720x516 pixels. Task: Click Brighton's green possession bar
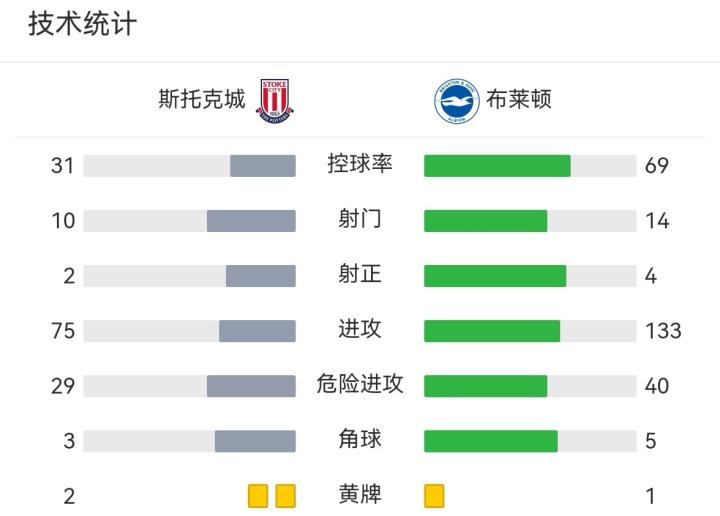coord(497,166)
